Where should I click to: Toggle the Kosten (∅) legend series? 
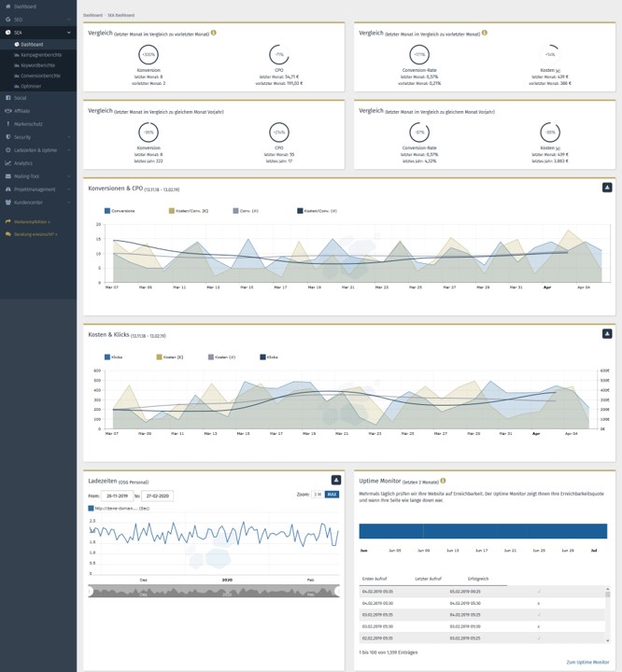221,357
